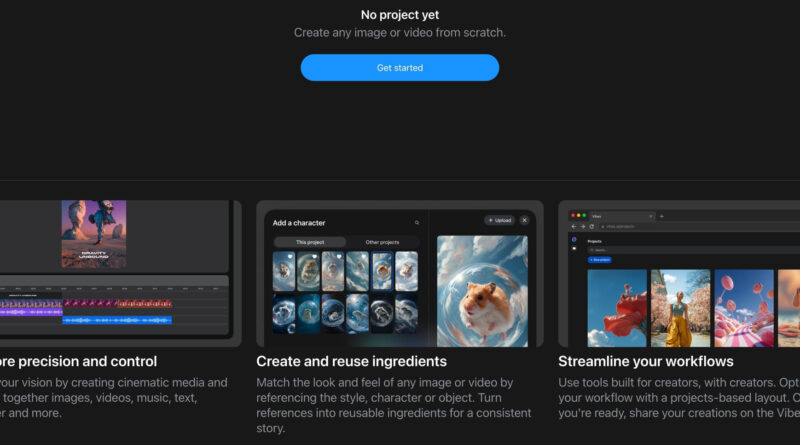Viewport: 800px width, 445px height.
Task: Select the This project tab
Action: 309,242
